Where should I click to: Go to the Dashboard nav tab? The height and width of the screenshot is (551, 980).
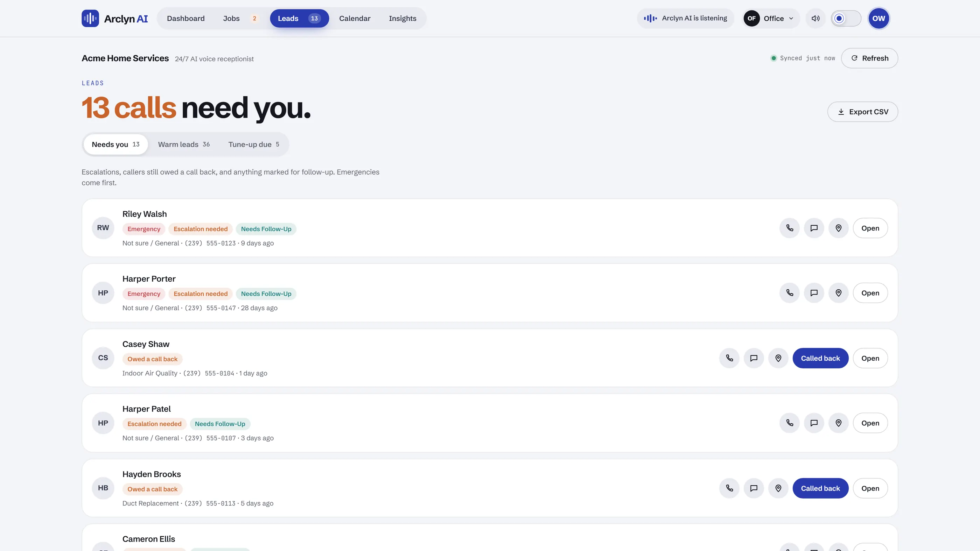(185, 18)
